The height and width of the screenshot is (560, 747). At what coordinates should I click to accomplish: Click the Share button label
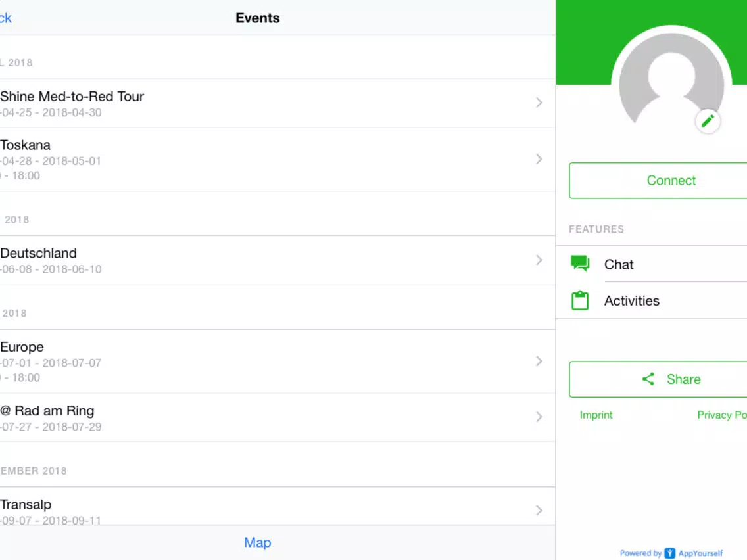[683, 379]
